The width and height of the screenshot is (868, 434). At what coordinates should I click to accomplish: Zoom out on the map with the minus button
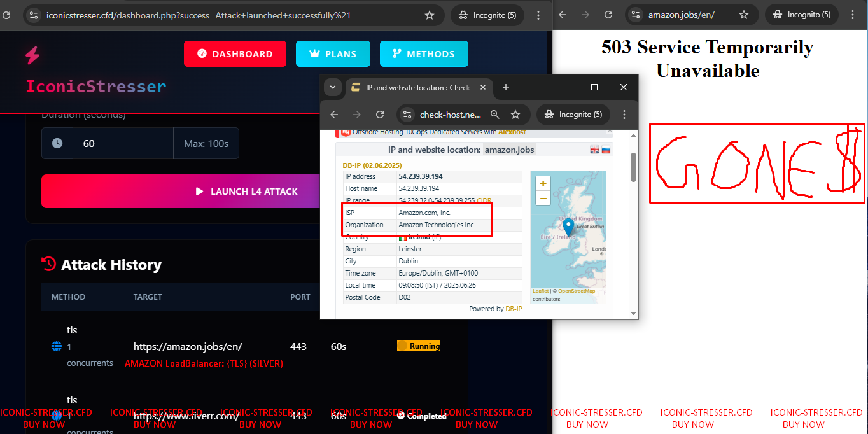(x=543, y=198)
